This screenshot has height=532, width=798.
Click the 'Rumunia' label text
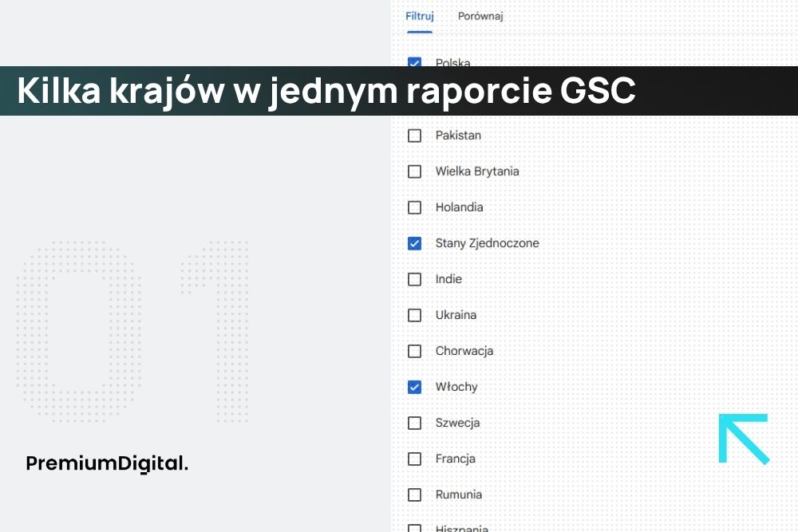[458, 495]
